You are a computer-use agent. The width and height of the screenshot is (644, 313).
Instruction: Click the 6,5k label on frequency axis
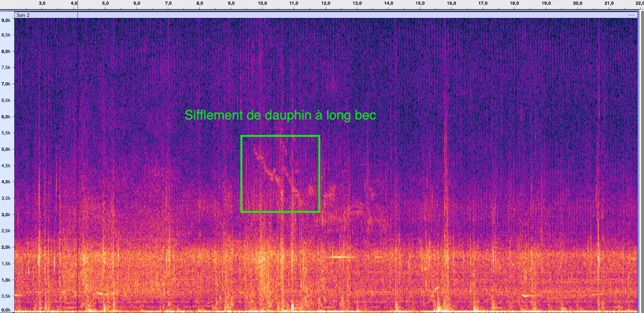[x=6, y=100]
